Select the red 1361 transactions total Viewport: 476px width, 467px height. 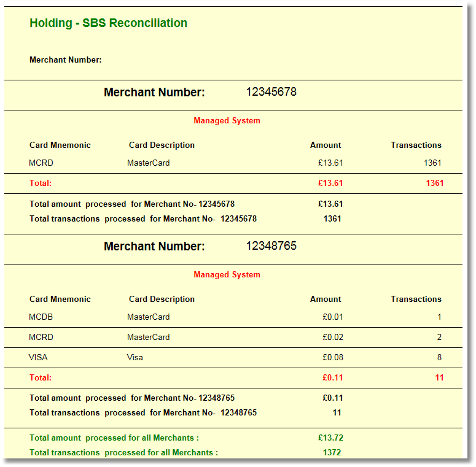coord(434,183)
